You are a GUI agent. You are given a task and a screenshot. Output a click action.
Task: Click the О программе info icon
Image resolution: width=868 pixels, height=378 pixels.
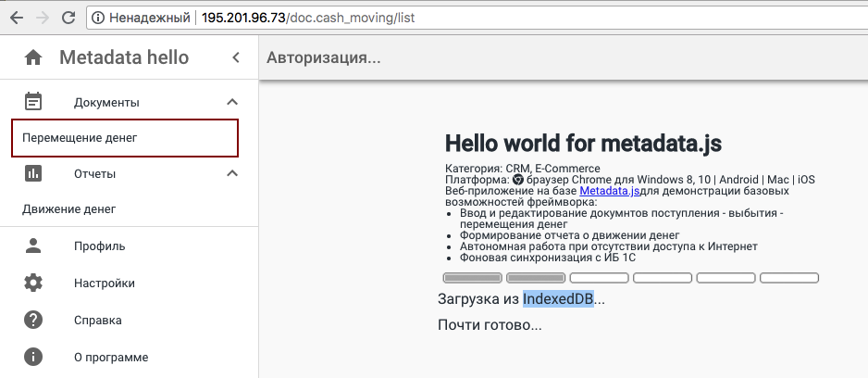point(33,357)
